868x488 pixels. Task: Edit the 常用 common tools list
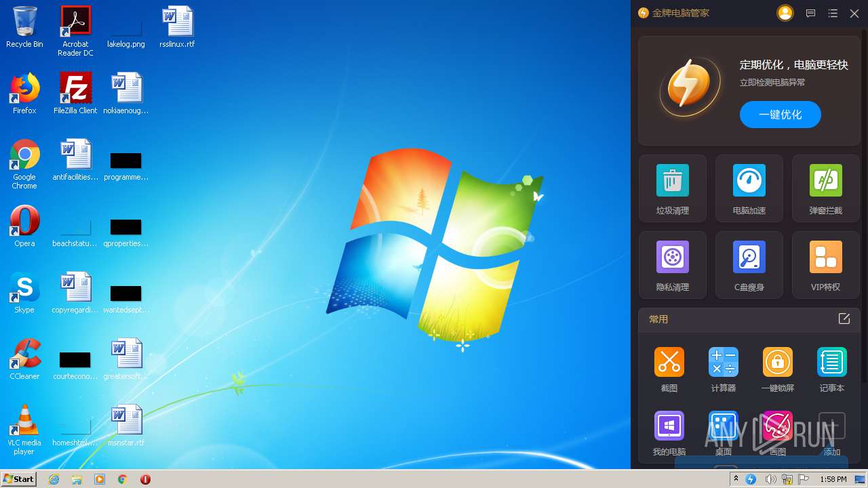(844, 319)
